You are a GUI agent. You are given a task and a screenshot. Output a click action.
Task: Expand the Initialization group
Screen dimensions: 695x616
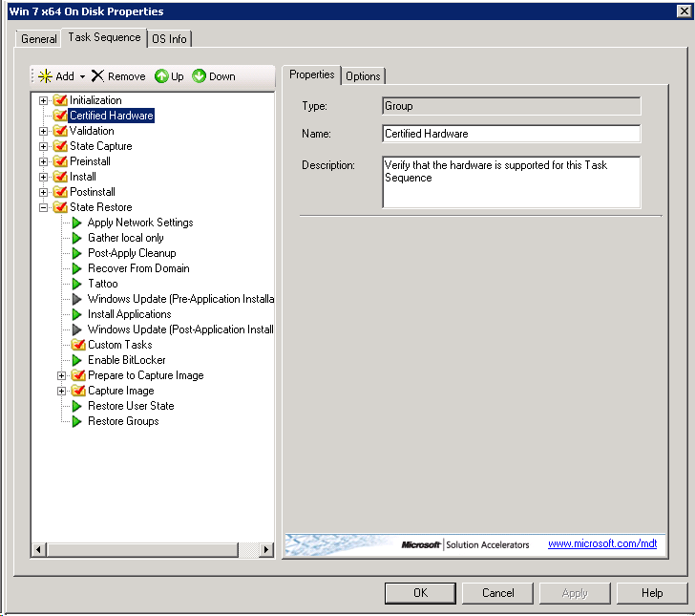coord(43,100)
